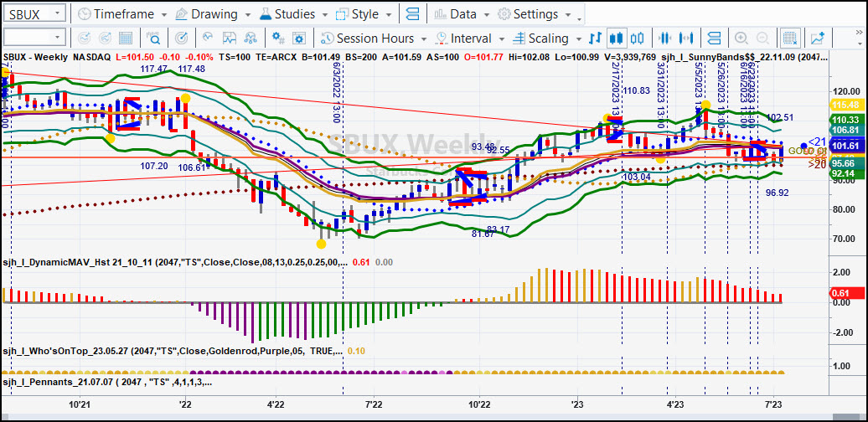This screenshot has height=422, width=868.
Task: Click the sjh_I_DynamicMAV_Hst indicator label
Action: coord(175,262)
